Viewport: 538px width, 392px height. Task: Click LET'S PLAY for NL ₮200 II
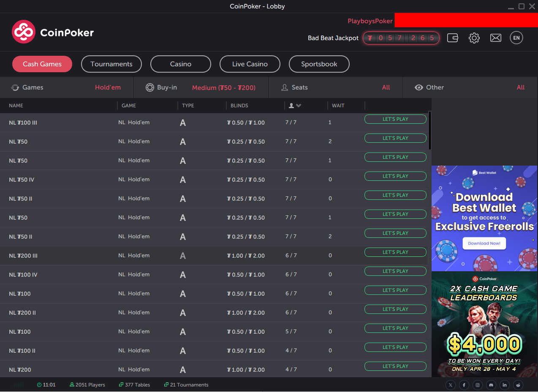point(395,309)
